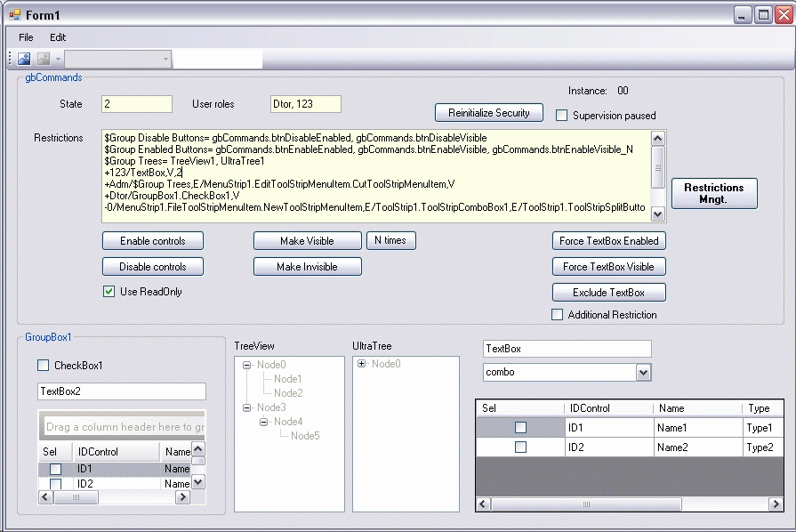
Task: Open the File menu
Action: [x=26, y=37]
